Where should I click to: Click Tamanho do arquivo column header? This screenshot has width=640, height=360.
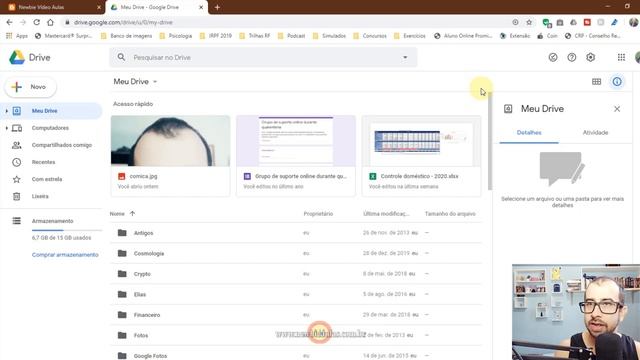pos(450,214)
